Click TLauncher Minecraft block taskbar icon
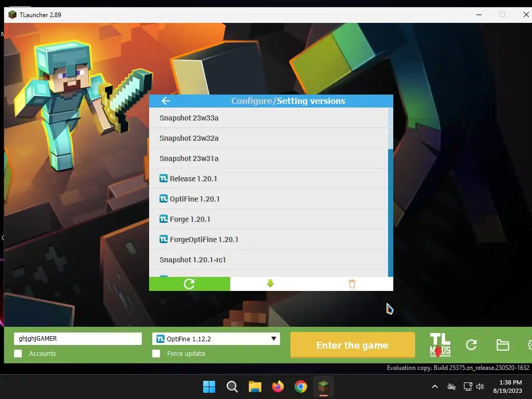The width and height of the screenshot is (532, 399). pos(323,387)
